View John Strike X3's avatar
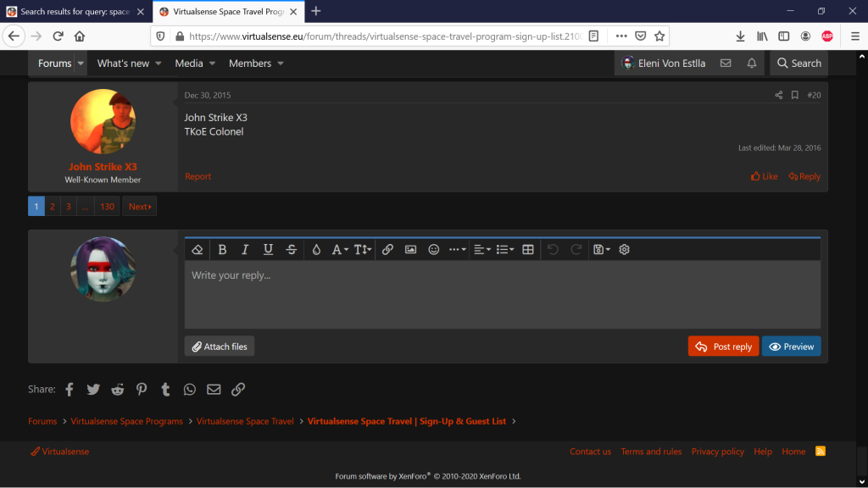 tap(103, 122)
